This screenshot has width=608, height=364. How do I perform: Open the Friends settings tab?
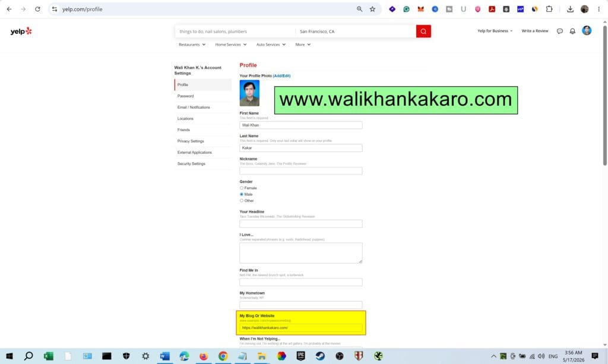point(203,130)
